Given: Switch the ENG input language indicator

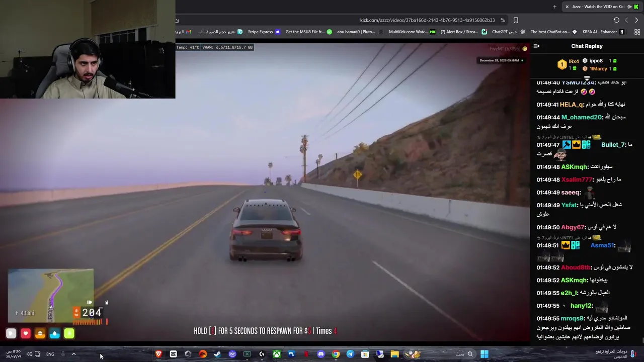Looking at the screenshot, I should click(x=50, y=354).
